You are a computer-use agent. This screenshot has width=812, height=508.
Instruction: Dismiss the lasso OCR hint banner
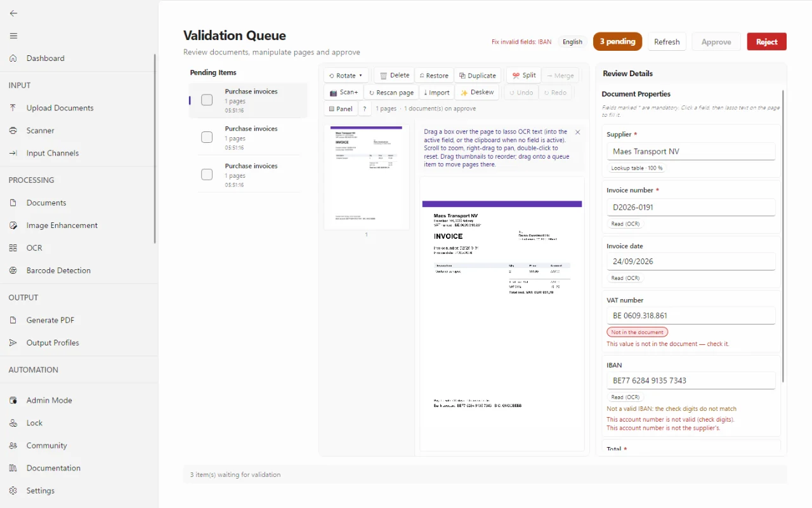coord(577,132)
